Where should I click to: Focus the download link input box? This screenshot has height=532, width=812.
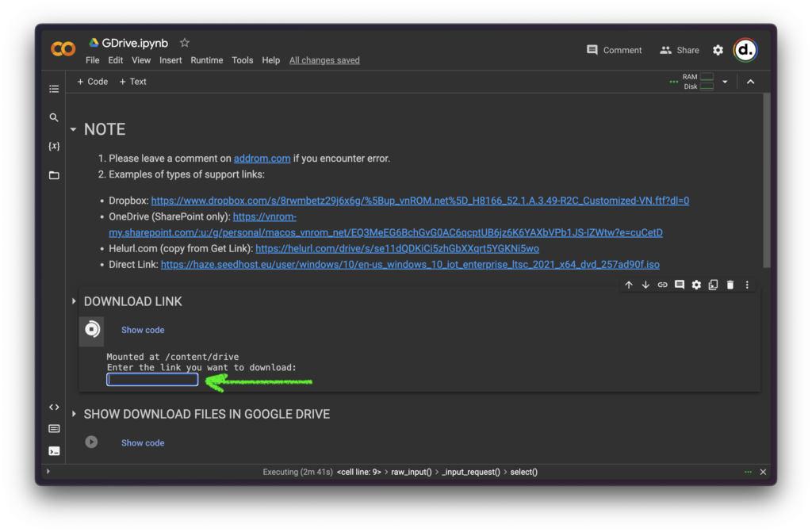pos(152,380)
